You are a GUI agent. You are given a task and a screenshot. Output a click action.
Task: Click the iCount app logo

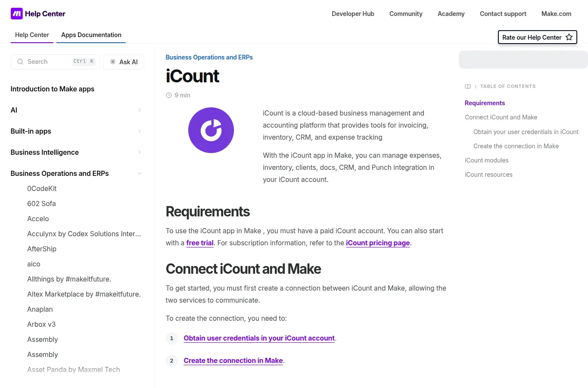211,130
